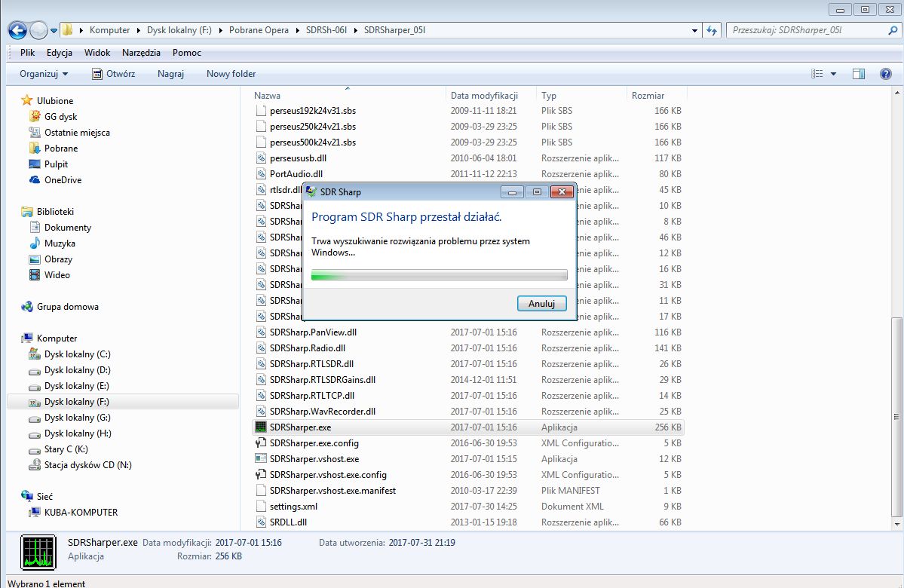Open the recent locations dropdown arrow
Screen dimensions: 904x588
tap(54, 31)
